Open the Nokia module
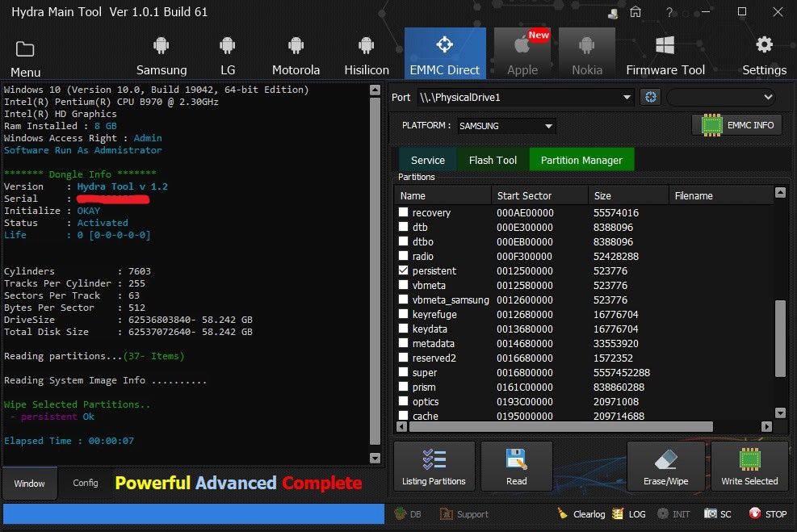Image resolution: width=797 pixels, height=532 pixels. click(587, 53)
